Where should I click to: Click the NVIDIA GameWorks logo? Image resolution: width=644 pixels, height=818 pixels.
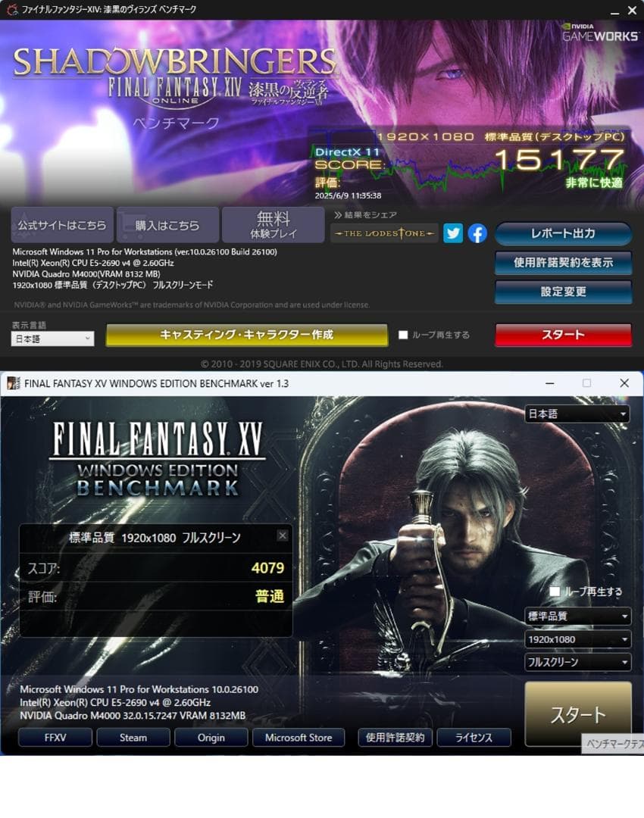(x=600, y=33)
